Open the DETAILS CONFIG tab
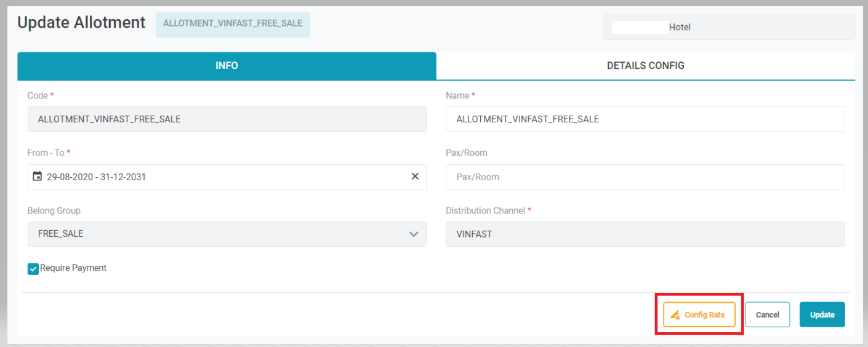Screen dimensions: 868x347 coord(645,66)
